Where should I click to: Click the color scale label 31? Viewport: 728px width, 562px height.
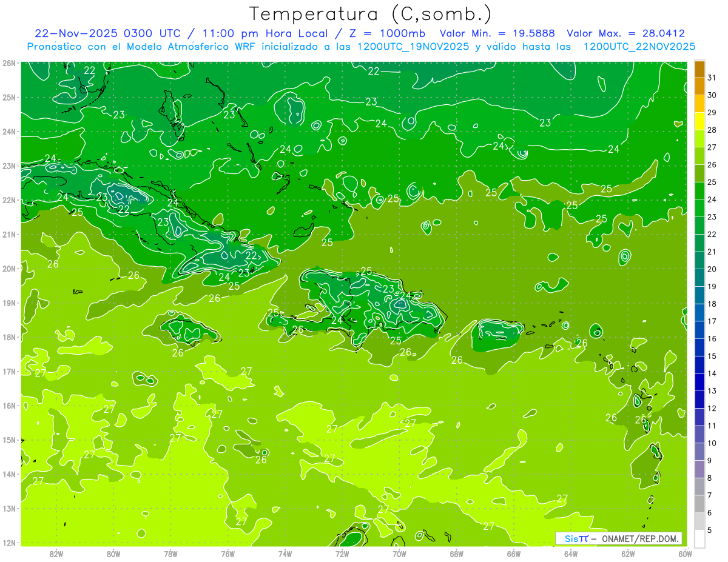(x=712, y=78)
